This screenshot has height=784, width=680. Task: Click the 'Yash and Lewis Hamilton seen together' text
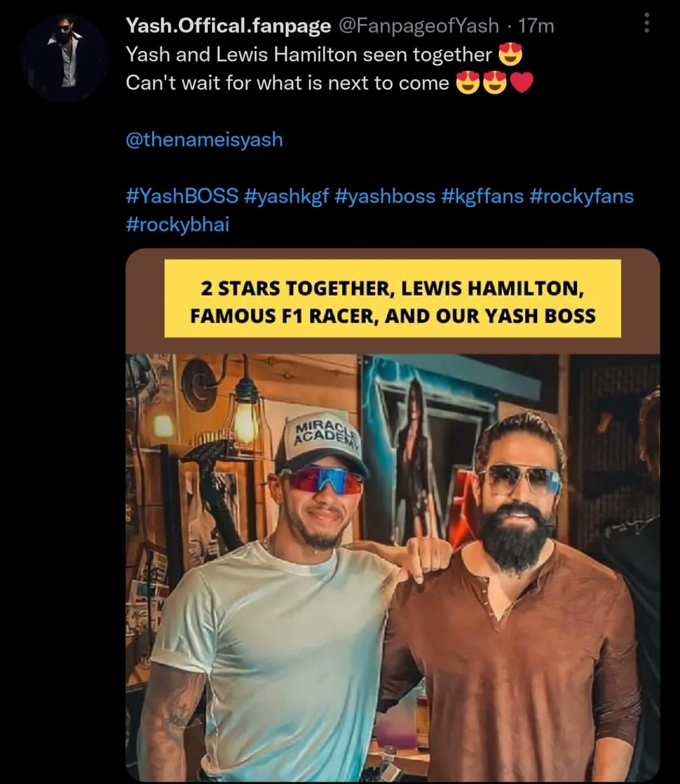pyautogui.click(x=308, y=54)
